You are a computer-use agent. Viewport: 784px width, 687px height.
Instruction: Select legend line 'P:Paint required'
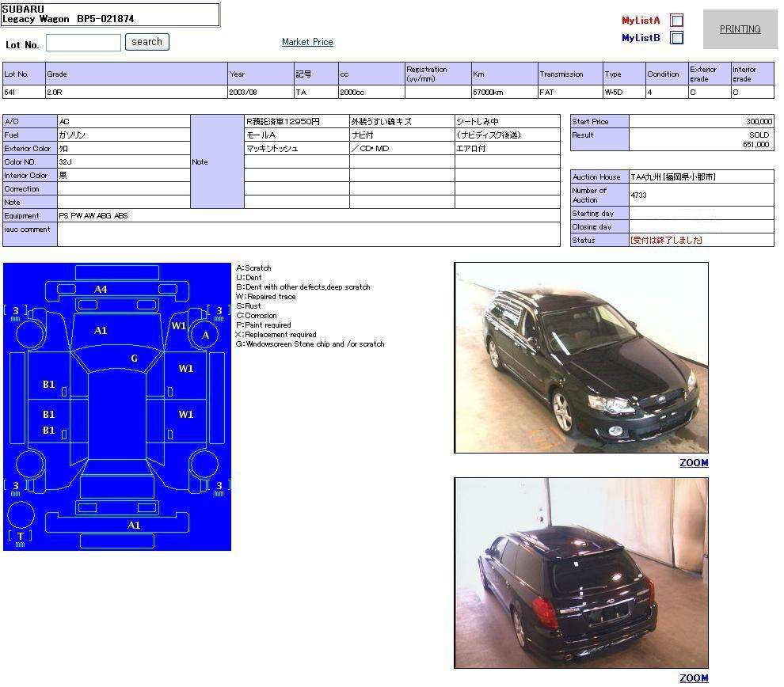point(264,325)
